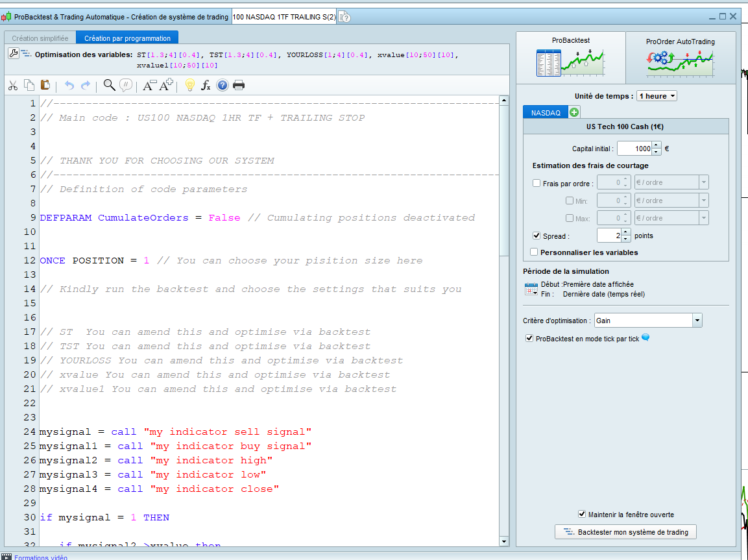
Task: Increase editor font size with A+ icon
Action: [167, 85]
